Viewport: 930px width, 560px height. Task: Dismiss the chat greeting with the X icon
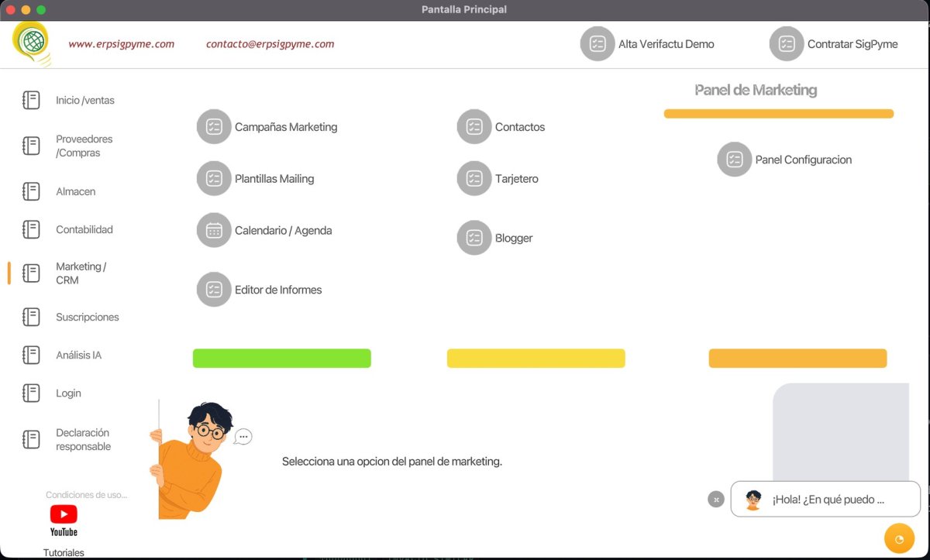716,500
